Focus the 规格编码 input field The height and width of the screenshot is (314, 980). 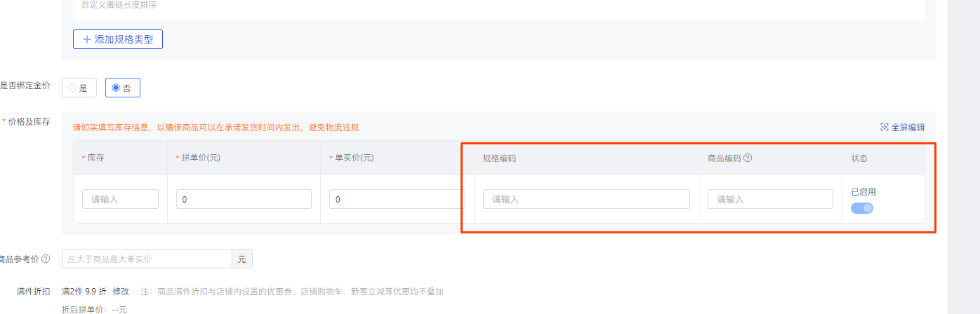(586, 199)
